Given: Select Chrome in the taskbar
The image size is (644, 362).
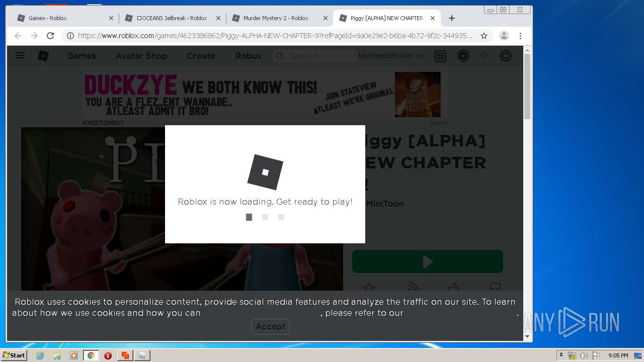Looking at the screenshot, I should 91,355.
